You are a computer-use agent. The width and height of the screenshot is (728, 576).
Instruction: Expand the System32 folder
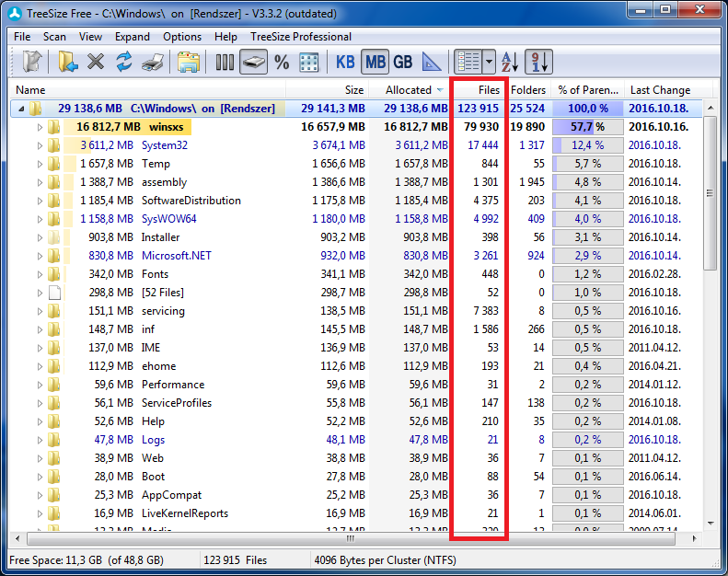(x=40, y=145)
